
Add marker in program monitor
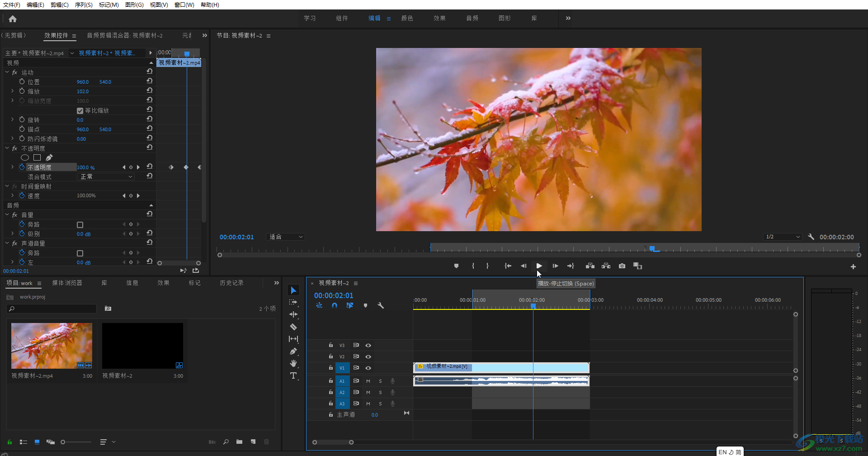[456, 266]
